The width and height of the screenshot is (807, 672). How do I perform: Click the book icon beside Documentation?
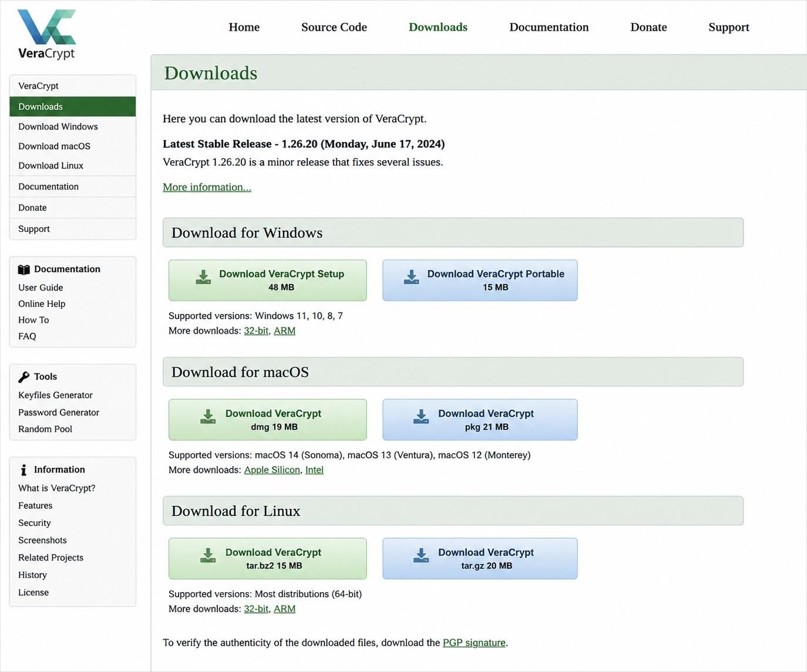[x=23, y=269]
